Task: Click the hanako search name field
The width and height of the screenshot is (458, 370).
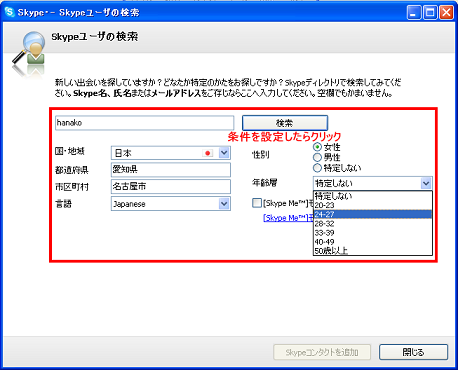Action: coord(144,123)
